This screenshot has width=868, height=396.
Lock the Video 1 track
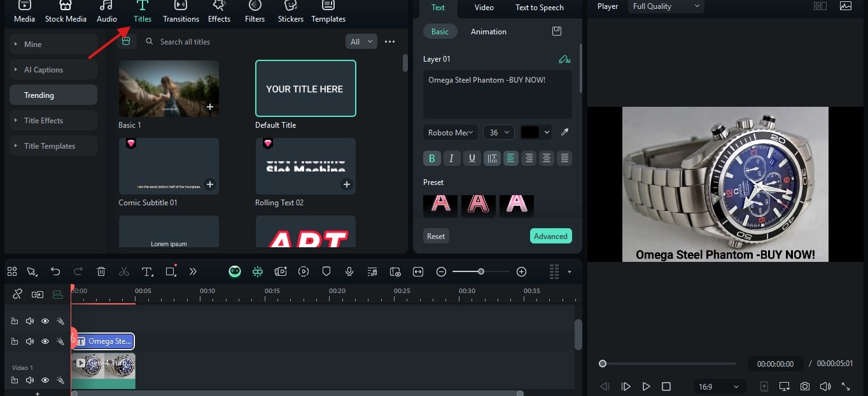(15, 380)
